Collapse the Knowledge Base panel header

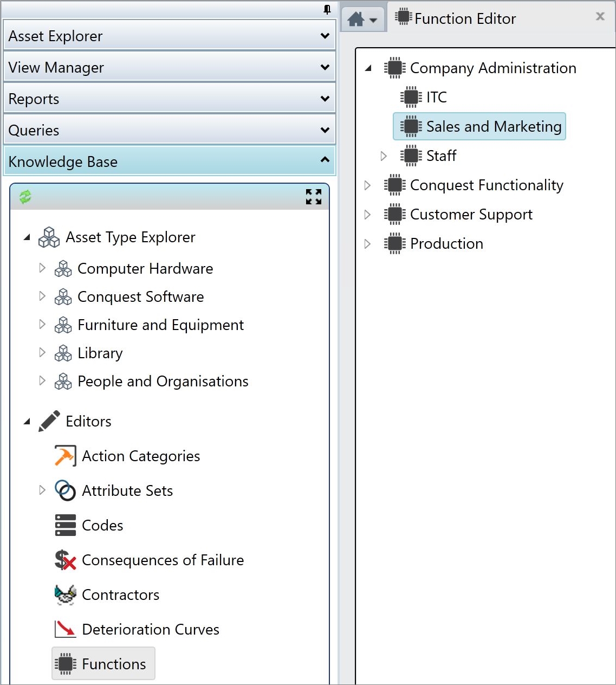(x=170, y=161)
